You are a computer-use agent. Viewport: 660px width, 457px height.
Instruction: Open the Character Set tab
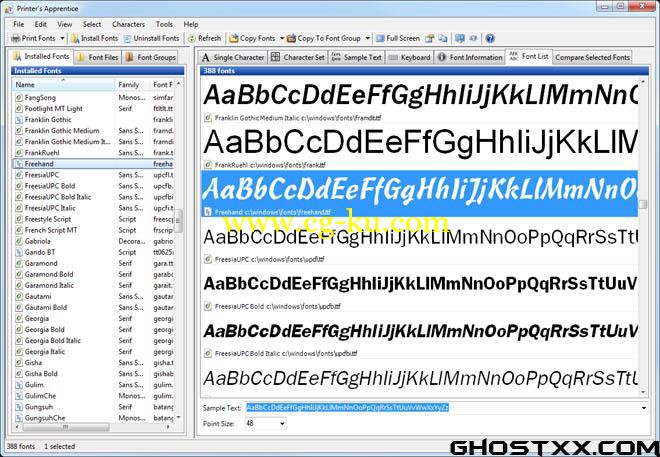[x=298, y=57]
